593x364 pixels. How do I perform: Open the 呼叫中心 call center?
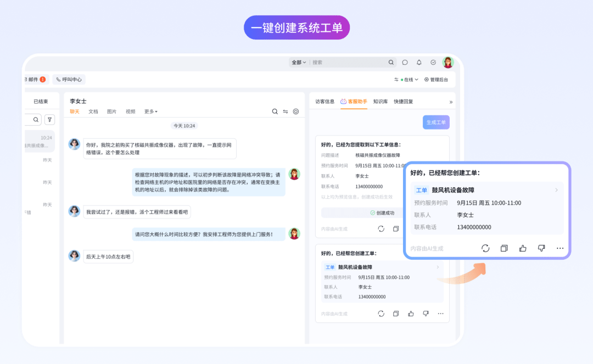(69, 80)
